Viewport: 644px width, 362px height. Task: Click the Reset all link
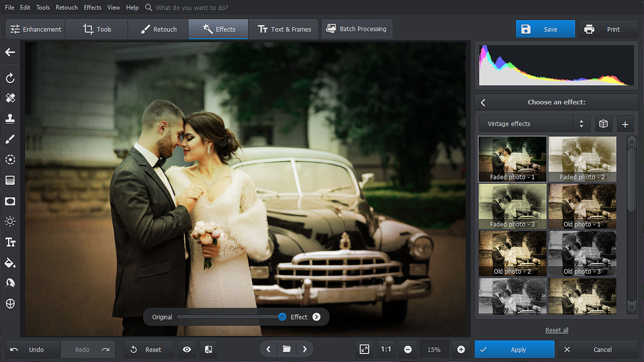(557, 330)
